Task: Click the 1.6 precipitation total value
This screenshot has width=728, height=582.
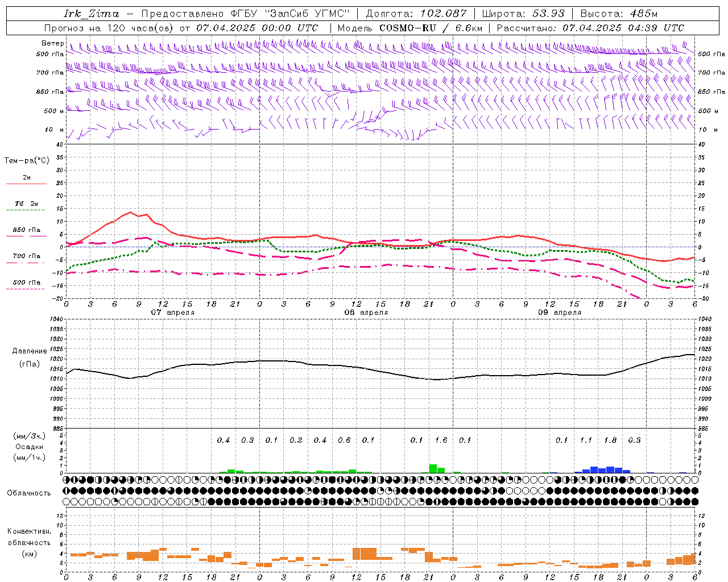Action: click(441, 440)
